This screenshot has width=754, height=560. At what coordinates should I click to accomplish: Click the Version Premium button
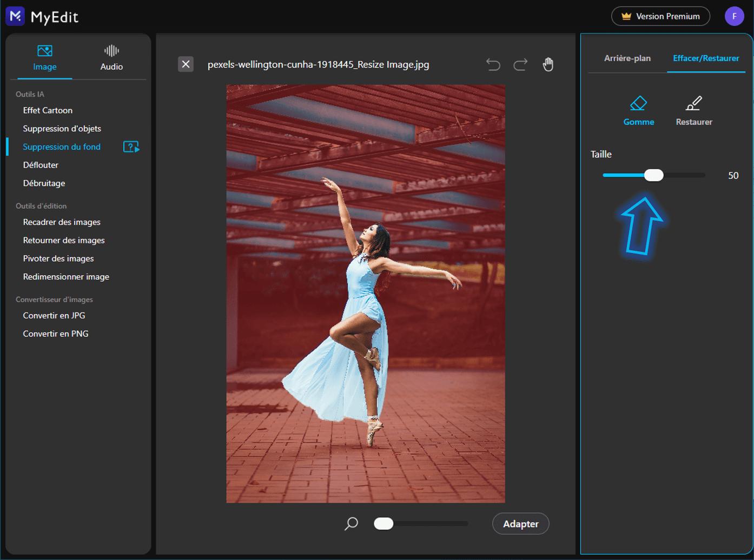click(x=660, y=16)
